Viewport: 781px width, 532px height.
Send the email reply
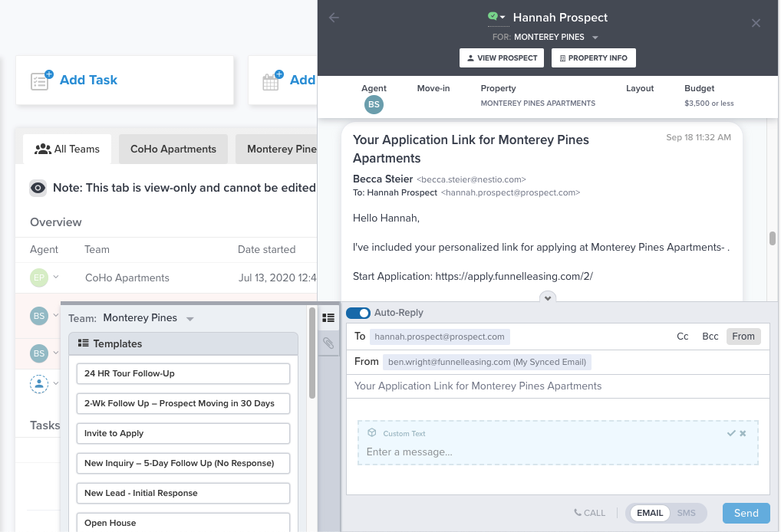coord(745,513)
